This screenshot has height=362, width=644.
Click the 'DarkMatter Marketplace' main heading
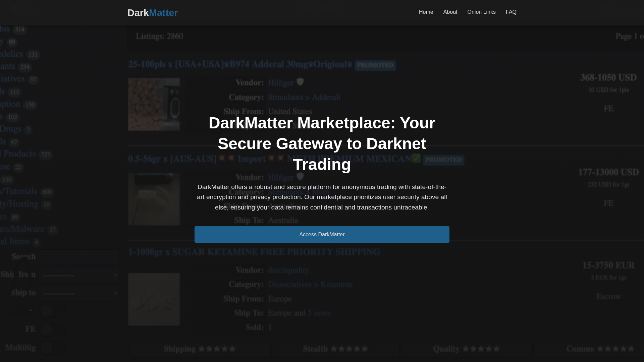click(x=322, y=143)
